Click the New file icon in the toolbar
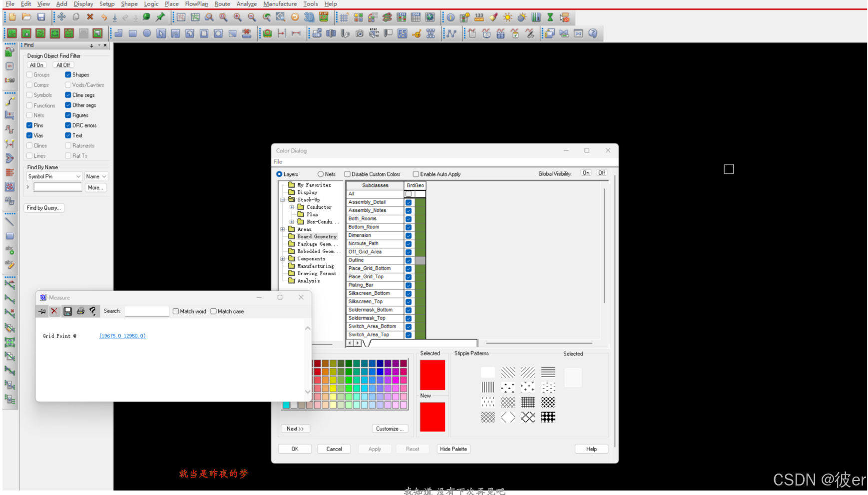The width and height of the screenshot is (868, 495). pos(12,17)
